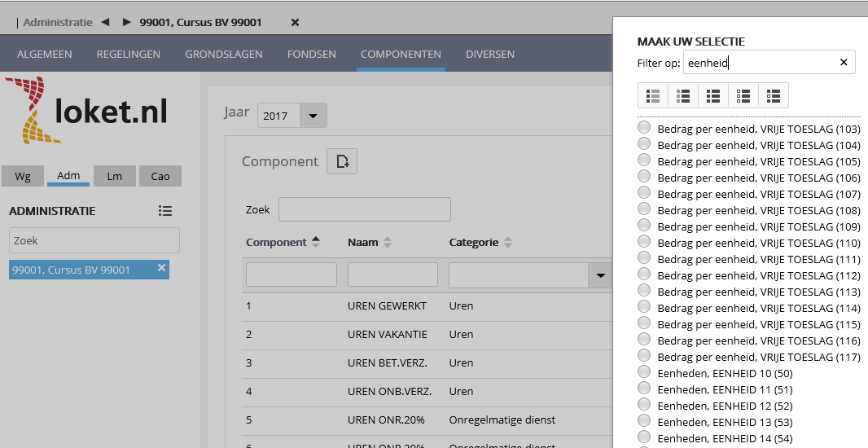This screenshot has height=448, width=868.
Task: Click the Zoek field above the component table
Action: 364,209
